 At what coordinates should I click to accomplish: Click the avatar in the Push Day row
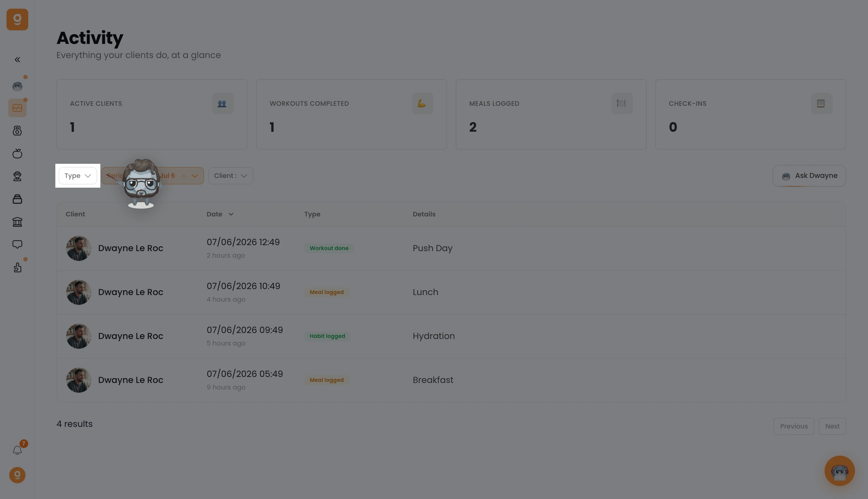78,248
